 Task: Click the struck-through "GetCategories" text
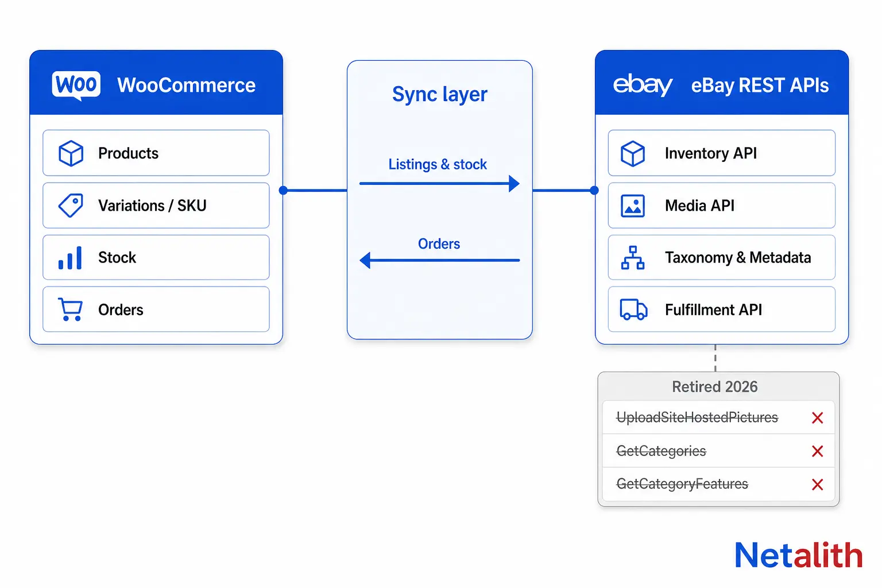pos(661,451)
